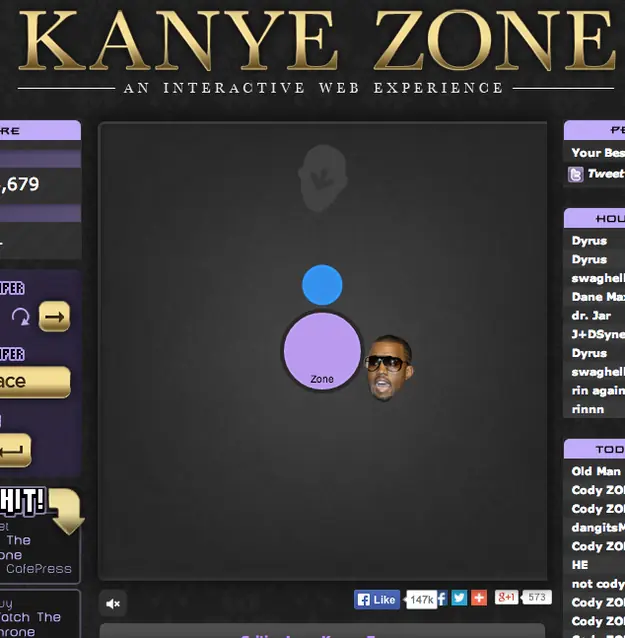Select rinnn in hourly scores

588,409
